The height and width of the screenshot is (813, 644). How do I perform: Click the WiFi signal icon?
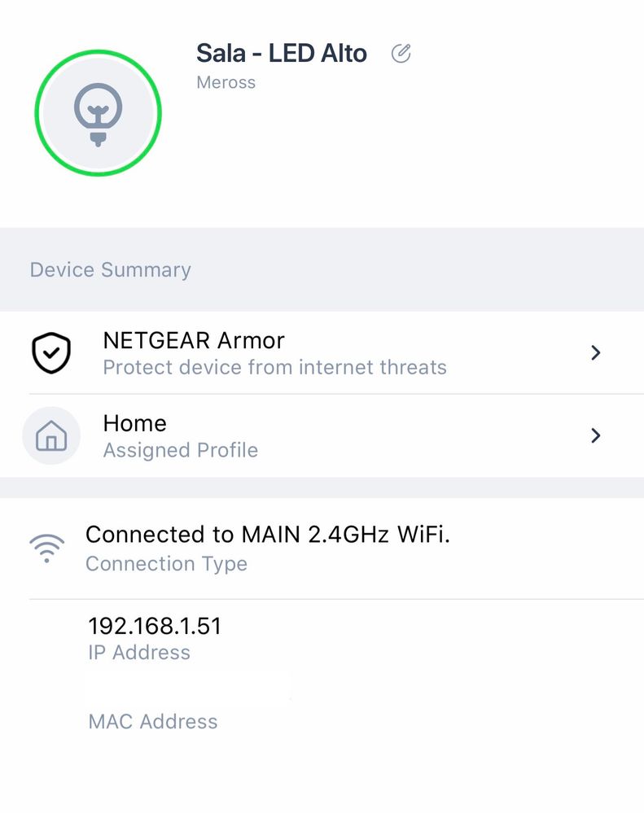46,549
